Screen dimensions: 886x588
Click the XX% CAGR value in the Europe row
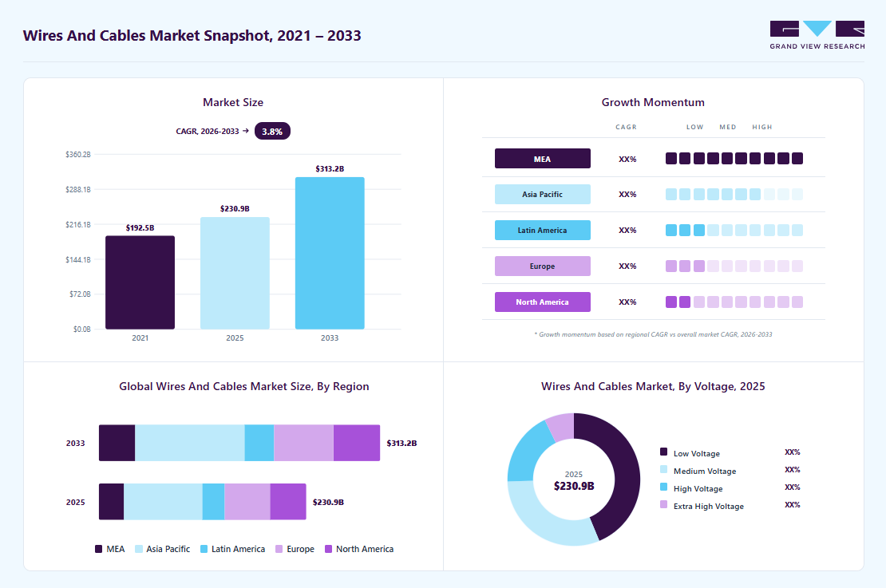(627, 266)
